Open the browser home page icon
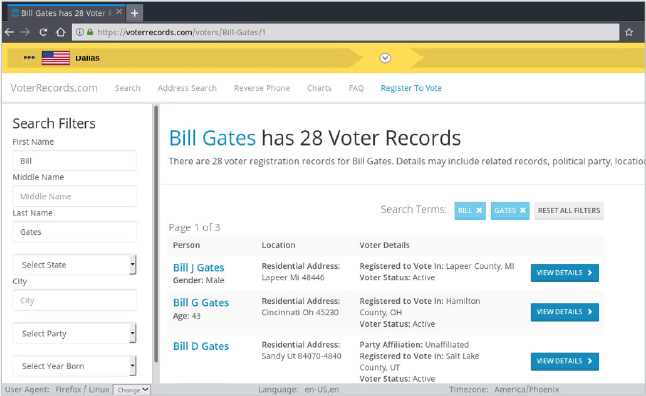This screenshot has width=646, height=396. (61, 32)
